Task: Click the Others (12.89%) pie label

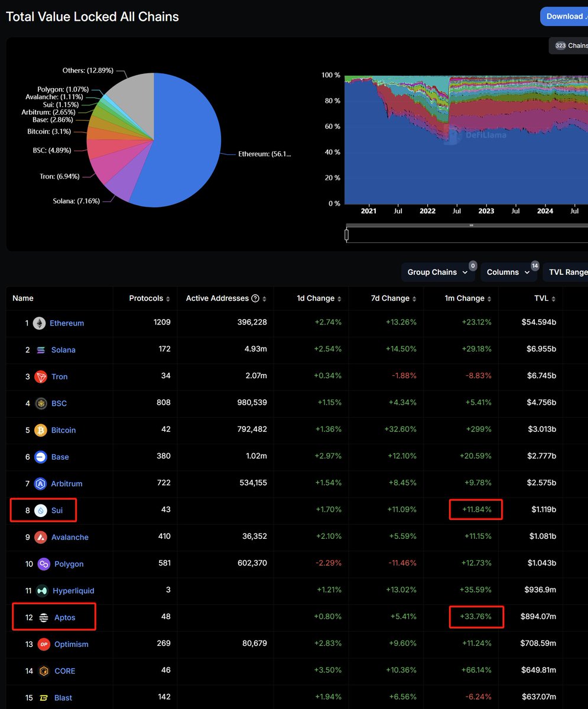Action: [87, 71]
